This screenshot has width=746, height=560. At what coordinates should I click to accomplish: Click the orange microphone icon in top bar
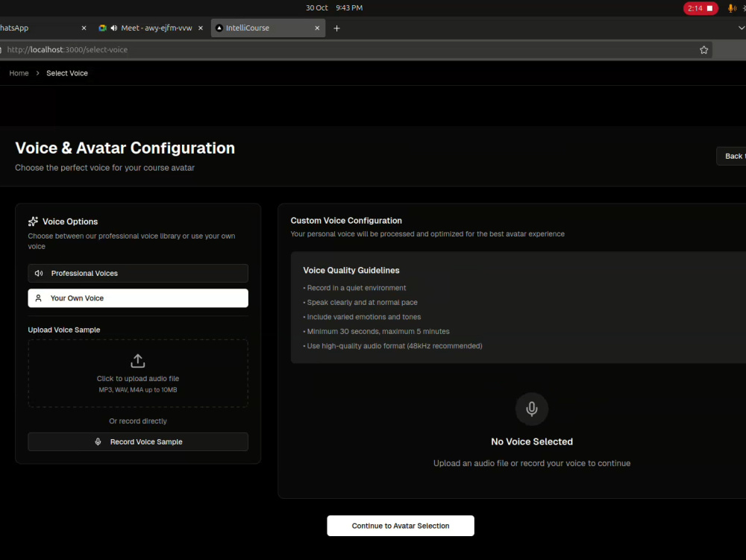point(732,8)
